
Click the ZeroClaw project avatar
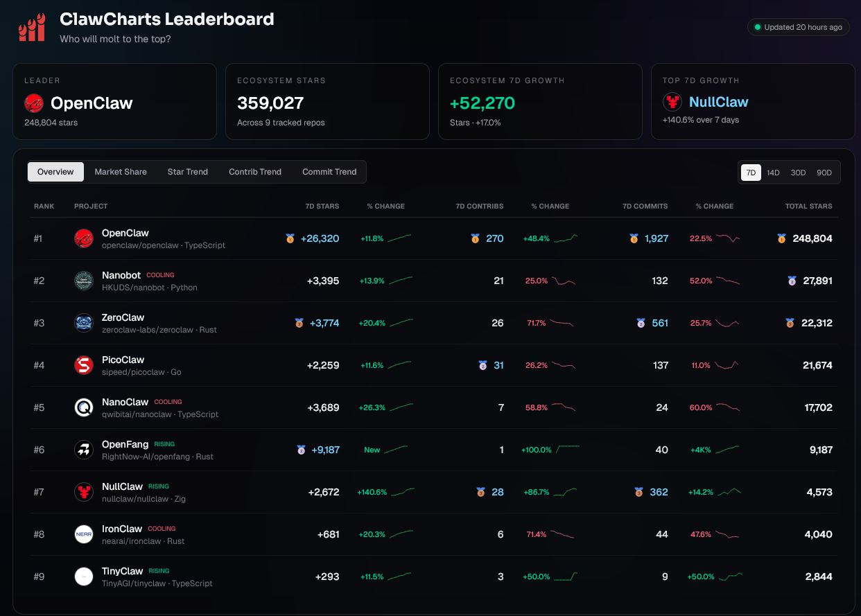coord(84,323)
